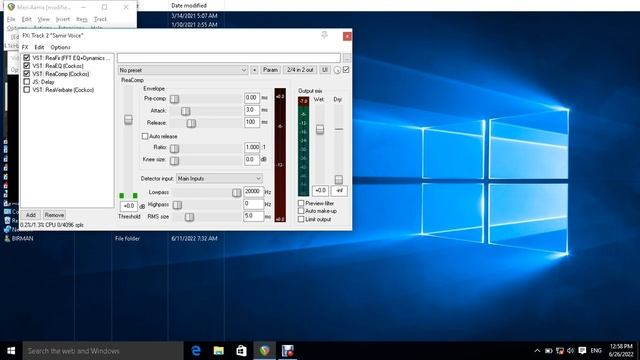Open File menu in REAPER main window
The width and height of the screenshot is (640, 360).
[11, 19]
